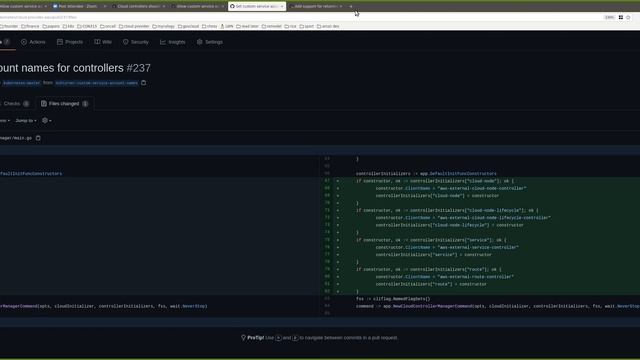The image size is (640, 360).
Task: Copy the head branch name with clipboard icon
Action: coord(144,83)
